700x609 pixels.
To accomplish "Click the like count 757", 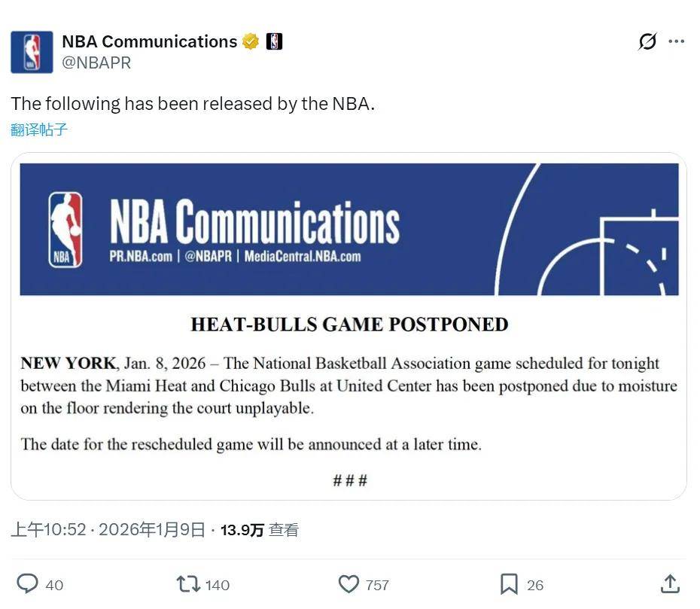I will pos(377,585).
